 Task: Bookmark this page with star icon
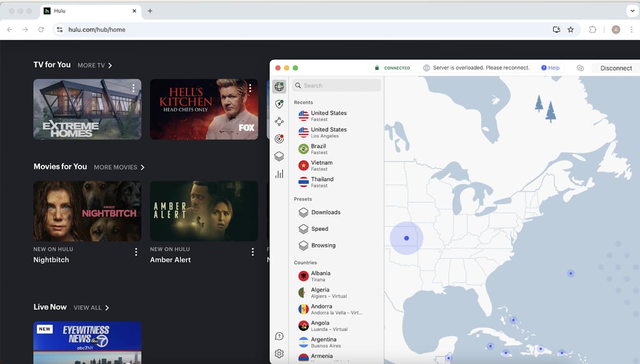571,29
